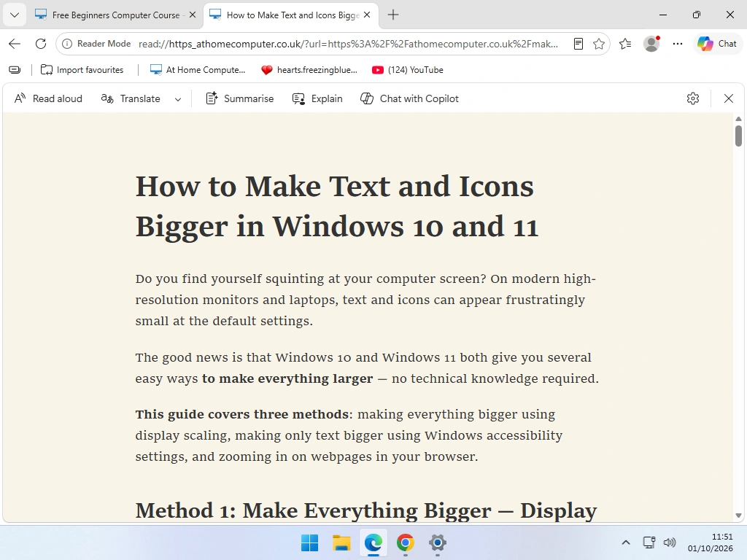The height and width of the screenshot is (560, 747).
Task: Add this page to favourites star
Action: tap(599, 44)
